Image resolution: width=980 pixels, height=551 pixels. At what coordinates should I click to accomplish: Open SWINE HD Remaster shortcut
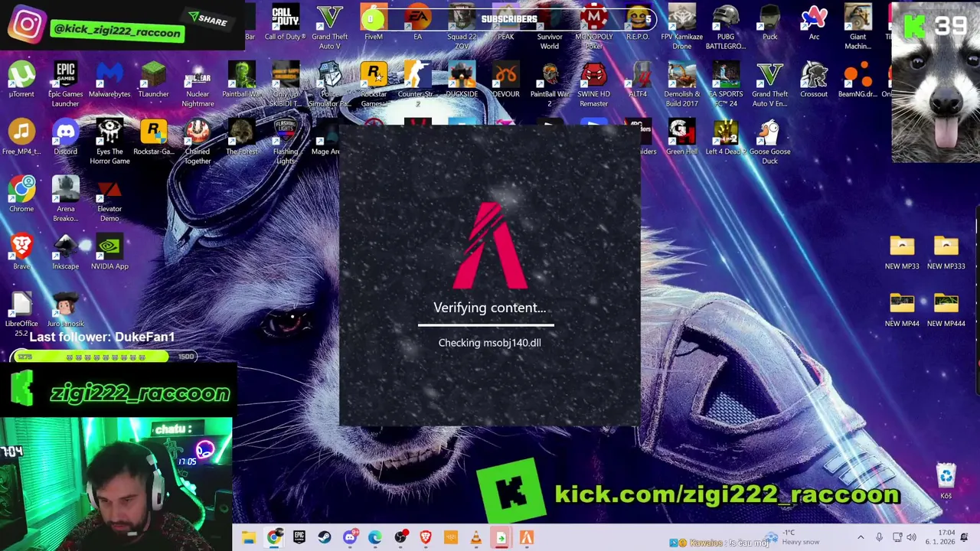point(594,85)
